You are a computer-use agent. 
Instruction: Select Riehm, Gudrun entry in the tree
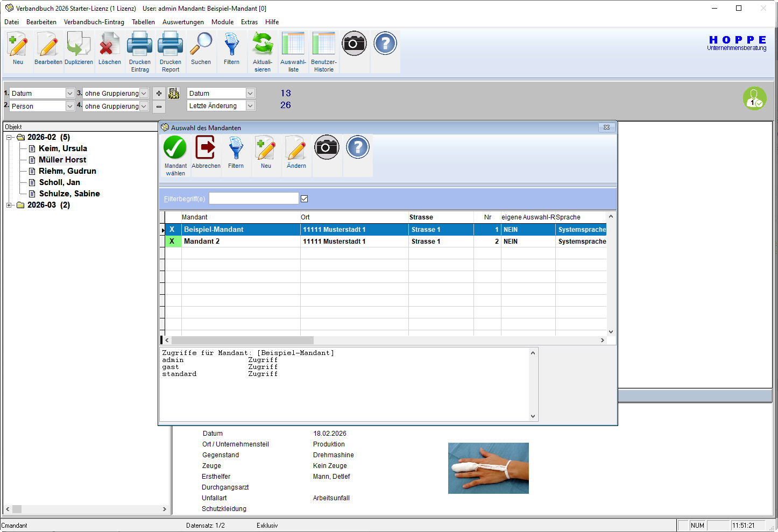(x=67, y=171)
